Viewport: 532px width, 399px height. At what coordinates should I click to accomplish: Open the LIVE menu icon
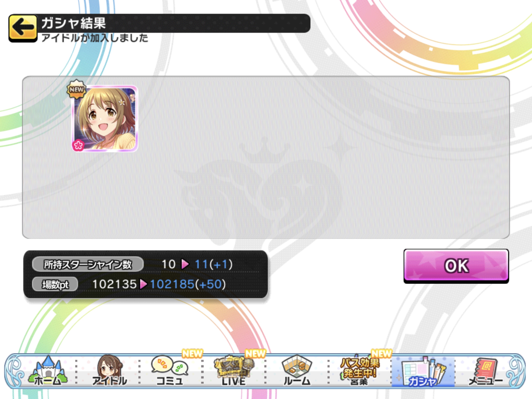[x=233, y=371]
